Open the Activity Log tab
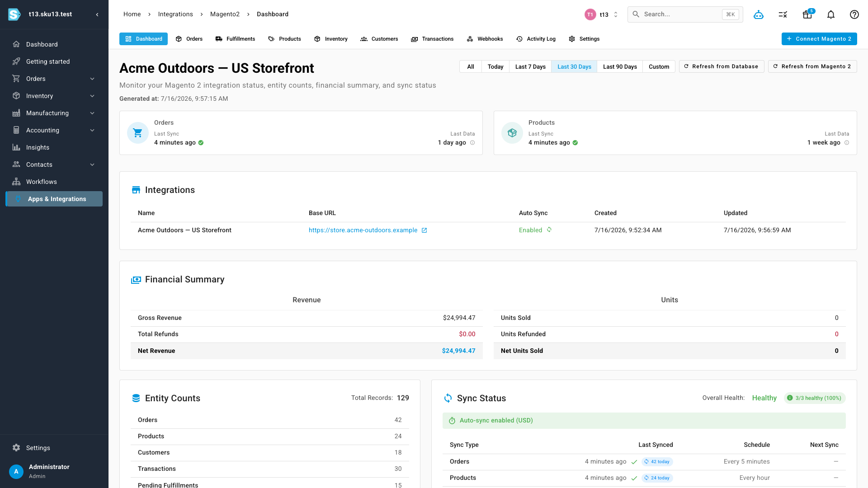The height and width of the screenshot is (488, 868). [536, 39]
